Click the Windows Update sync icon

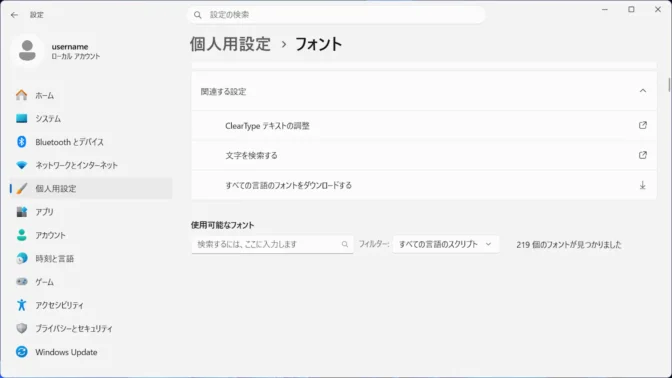[21, 352]
